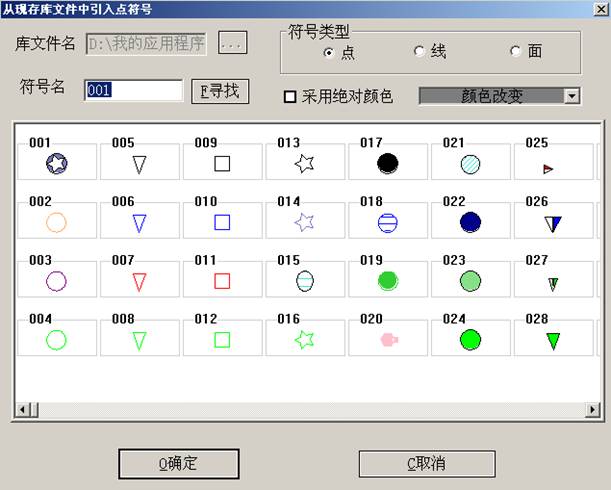Select green filled triangle symbol 028

pyautogui.click(x=553, y=341)
